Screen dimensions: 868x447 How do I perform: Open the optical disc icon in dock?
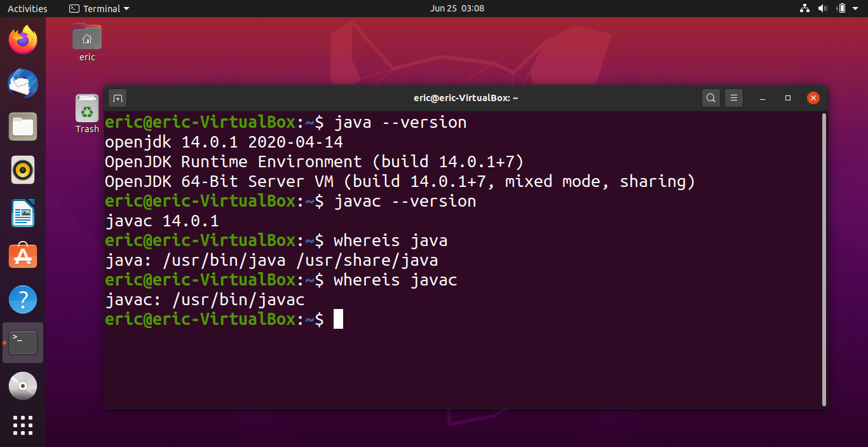[x=23, y=386]
